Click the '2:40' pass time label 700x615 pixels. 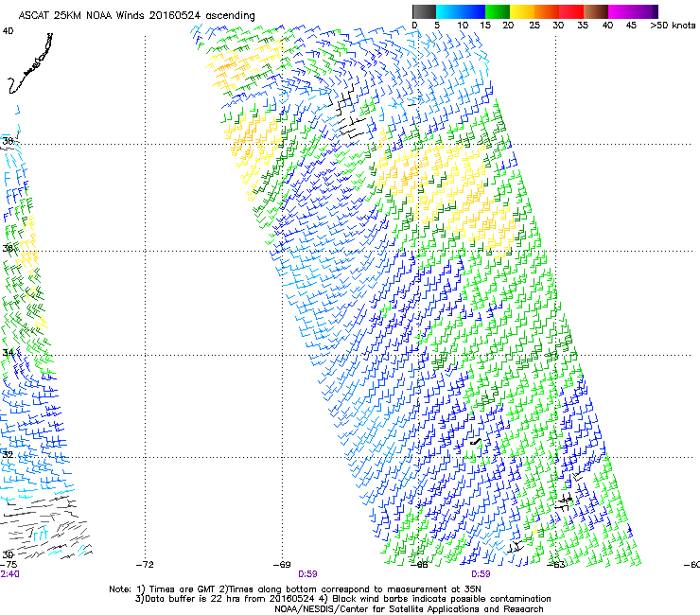(9, 574)
